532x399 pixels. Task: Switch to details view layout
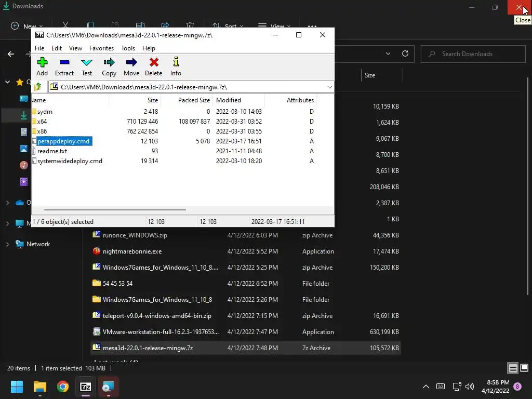(x=513, y=368)
